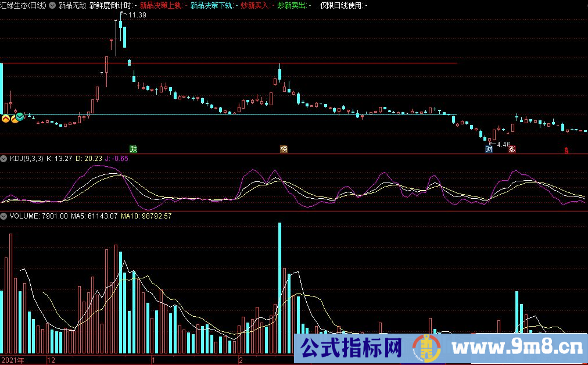Click the 2 month marker on the time axis

coord(241,360)
